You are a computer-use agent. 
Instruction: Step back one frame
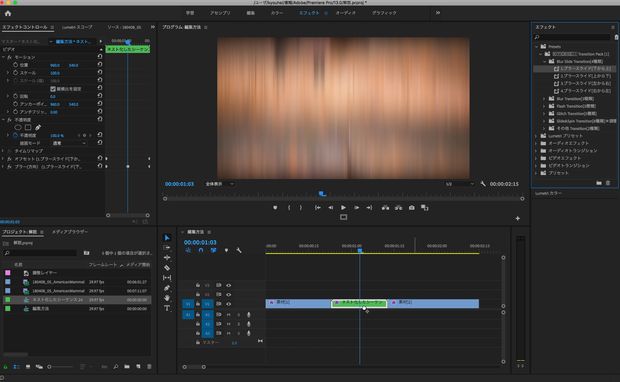coord(331,208)
